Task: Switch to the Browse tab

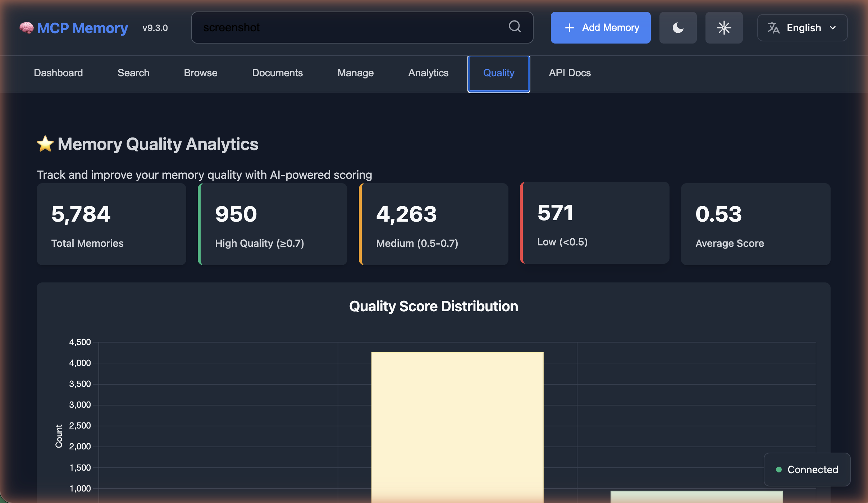Action: point(201,73)
